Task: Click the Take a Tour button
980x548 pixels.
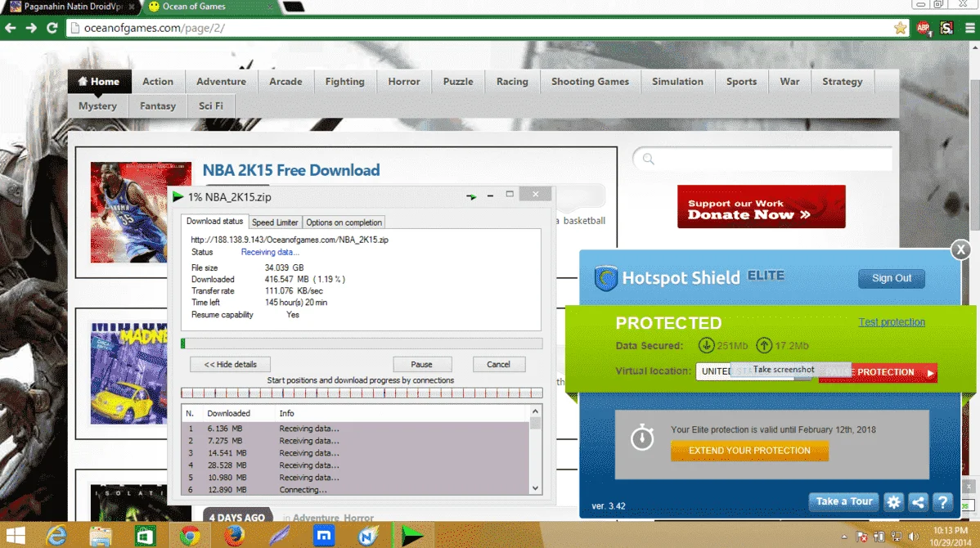Action: pos(843,501)
